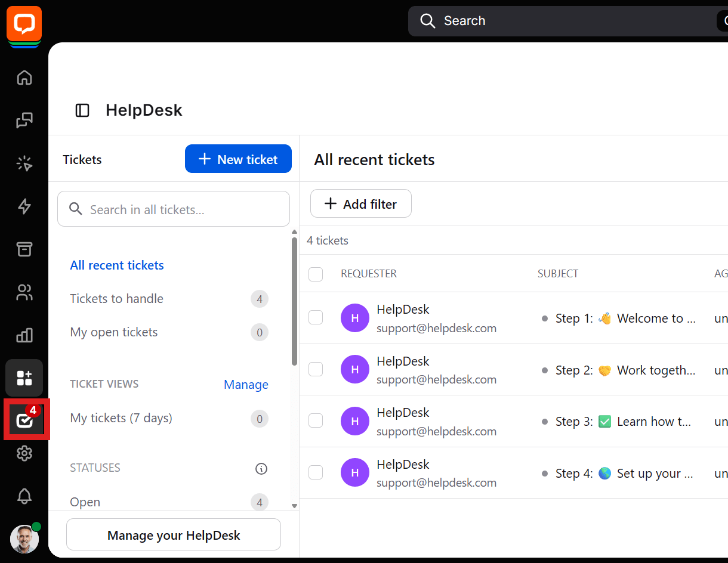Click the Manage link for ticket views
This screenshot has height=563, width=728.
pyautogui.click(x=246, y=385)
